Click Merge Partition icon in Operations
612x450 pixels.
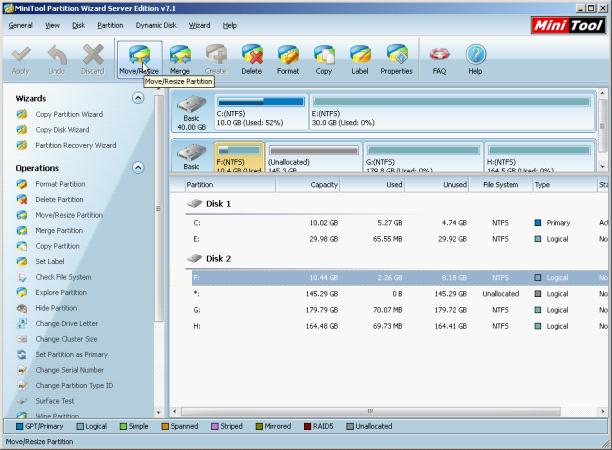tap(22, 231)
